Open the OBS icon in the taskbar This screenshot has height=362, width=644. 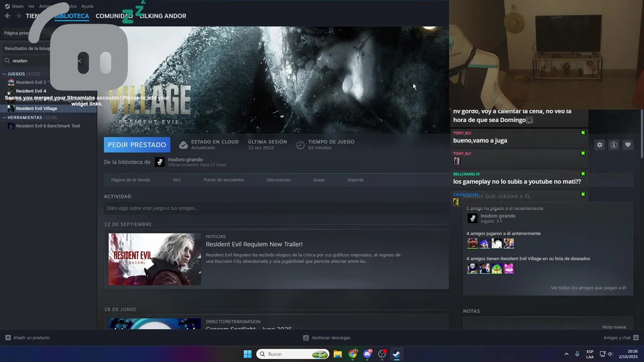pos(382,354)
